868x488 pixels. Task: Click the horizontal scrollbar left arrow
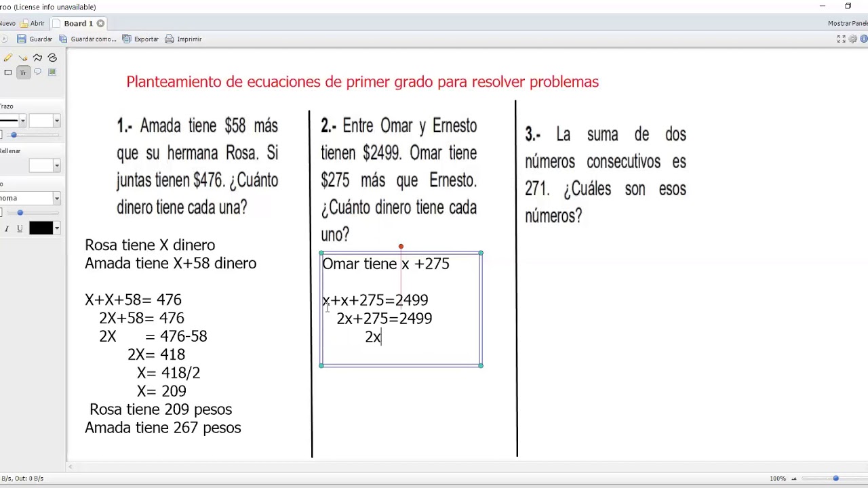(x=70, y=467)
